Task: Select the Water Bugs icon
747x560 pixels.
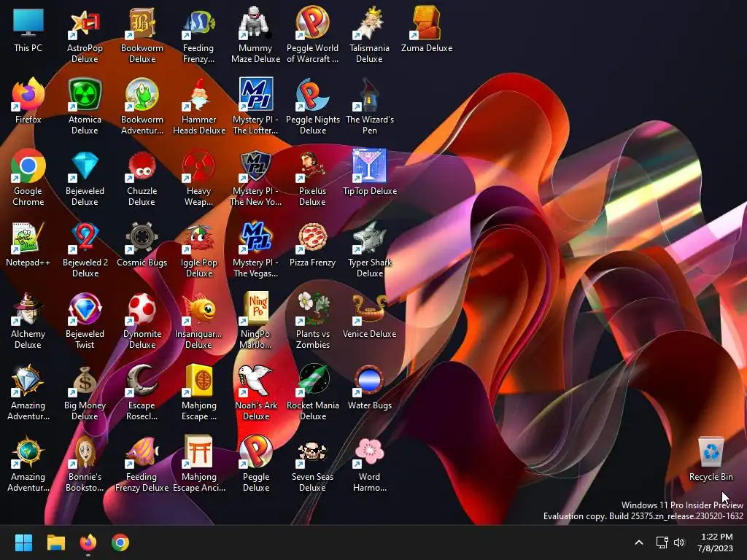Action: click(369, 380)
